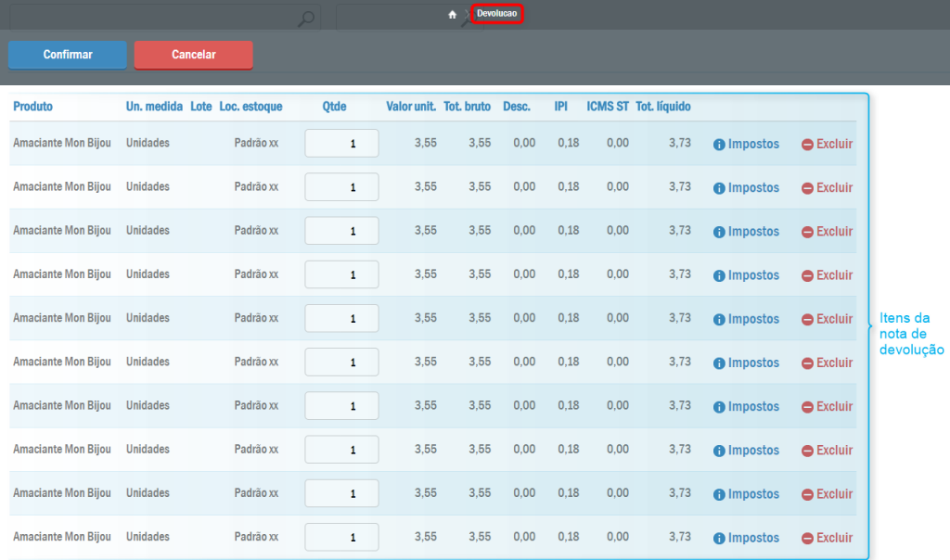950x560 pixels.
Task: Select Excluir link in ninth row
Action: point(834,494)
